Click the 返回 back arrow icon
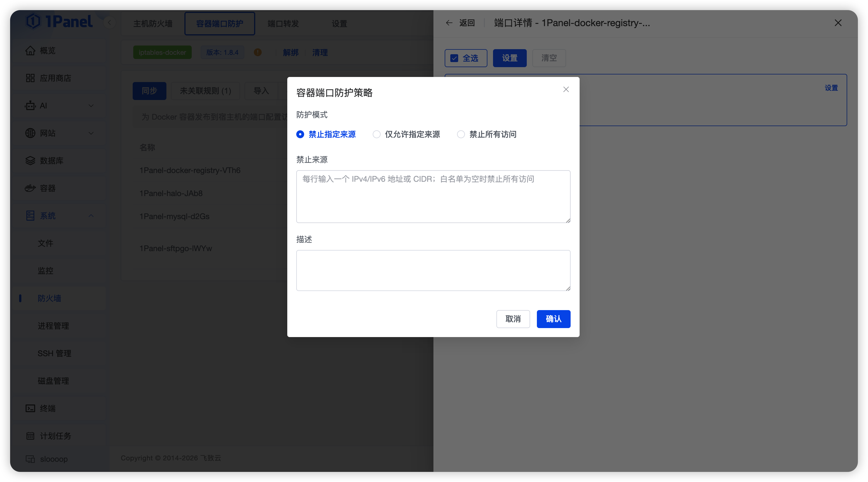Screen dimensions: 868x482 (449, 23)
